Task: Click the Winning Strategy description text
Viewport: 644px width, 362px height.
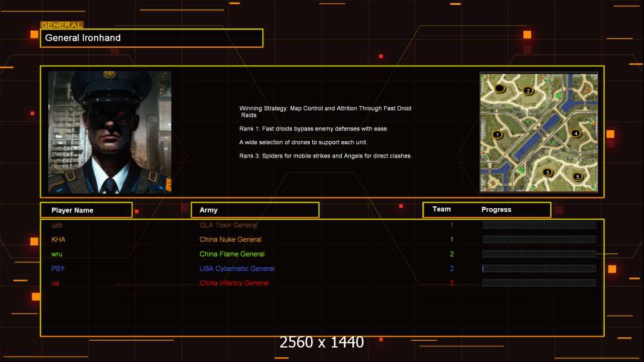Action: pos(325,112)
